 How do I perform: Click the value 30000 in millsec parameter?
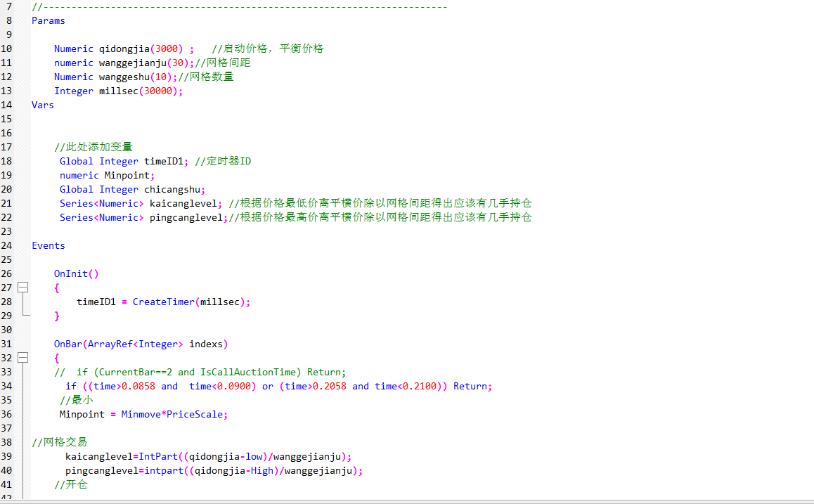(x=161, y=91)
